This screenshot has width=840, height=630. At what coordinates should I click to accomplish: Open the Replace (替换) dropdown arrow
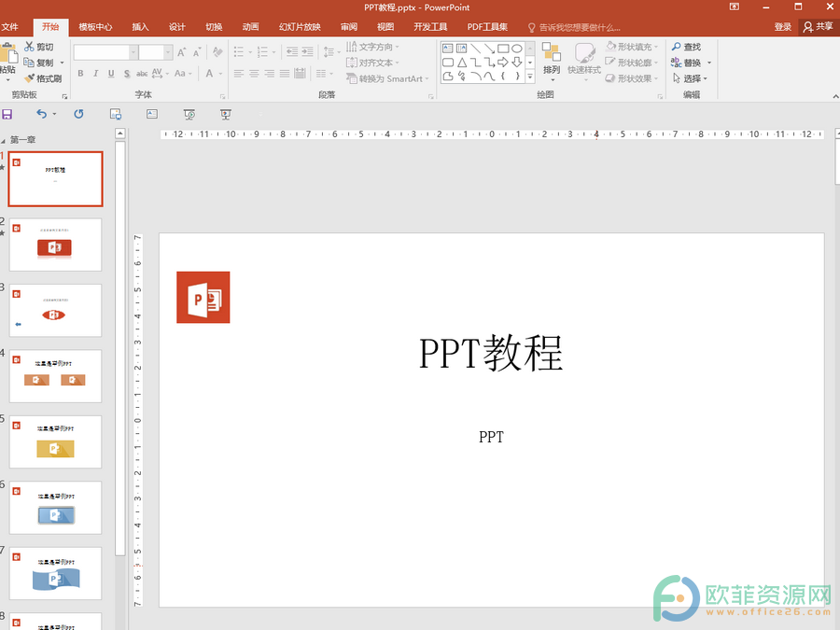coord(709,63)
